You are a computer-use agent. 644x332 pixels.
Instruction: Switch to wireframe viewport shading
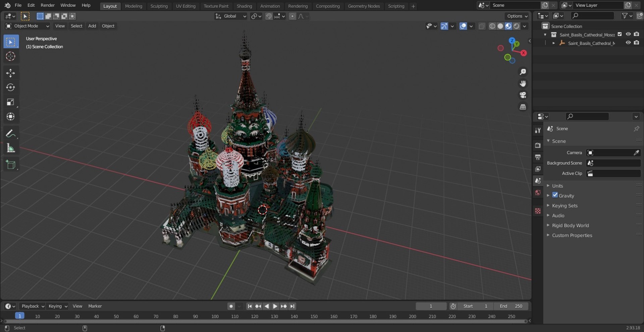click(x=492, y=26)
